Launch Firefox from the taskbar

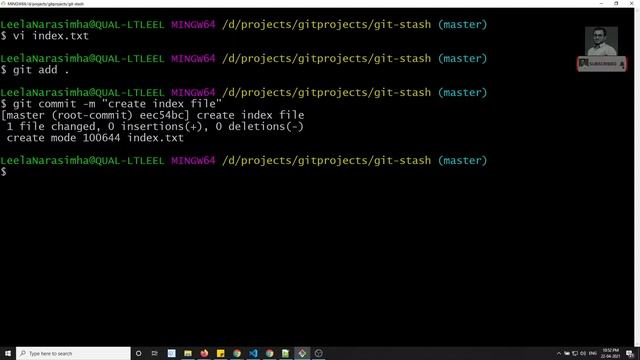pos(204,353)
